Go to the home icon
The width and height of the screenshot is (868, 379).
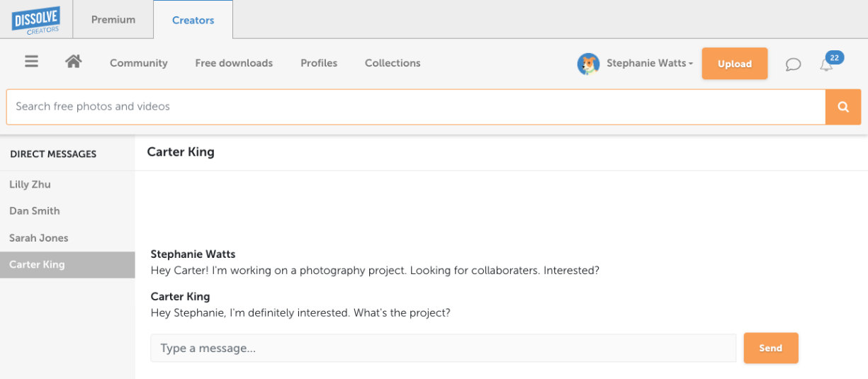[73, 62]
